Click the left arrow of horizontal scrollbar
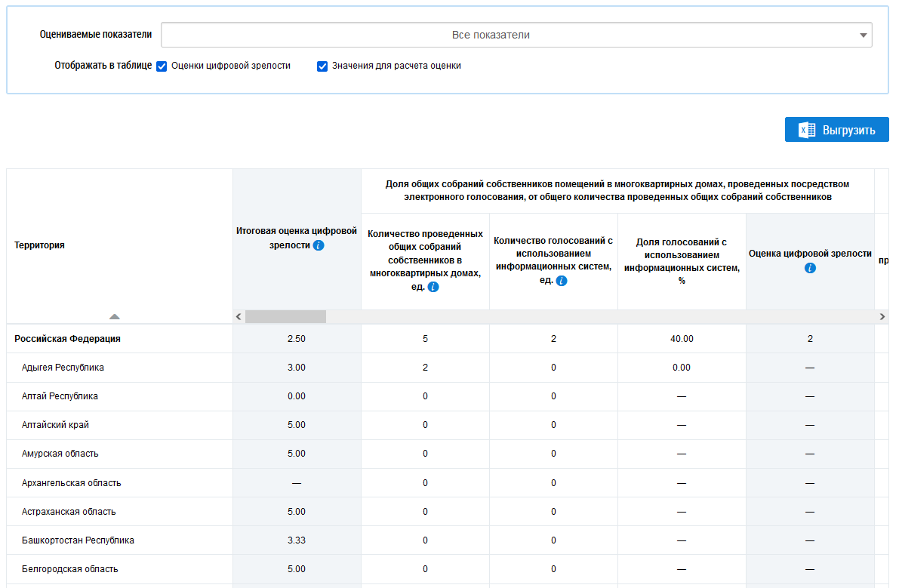The height and width of the screenshot is (588, 899). 239,317
